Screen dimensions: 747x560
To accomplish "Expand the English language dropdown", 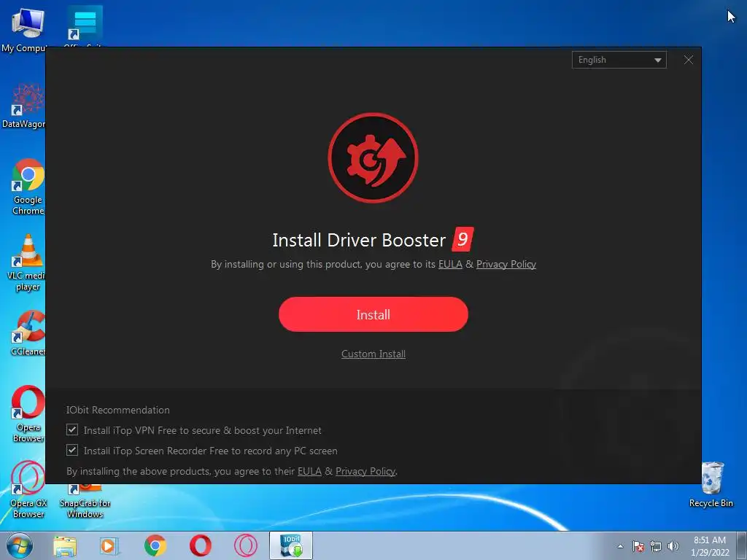I will (x=619, y=60).
